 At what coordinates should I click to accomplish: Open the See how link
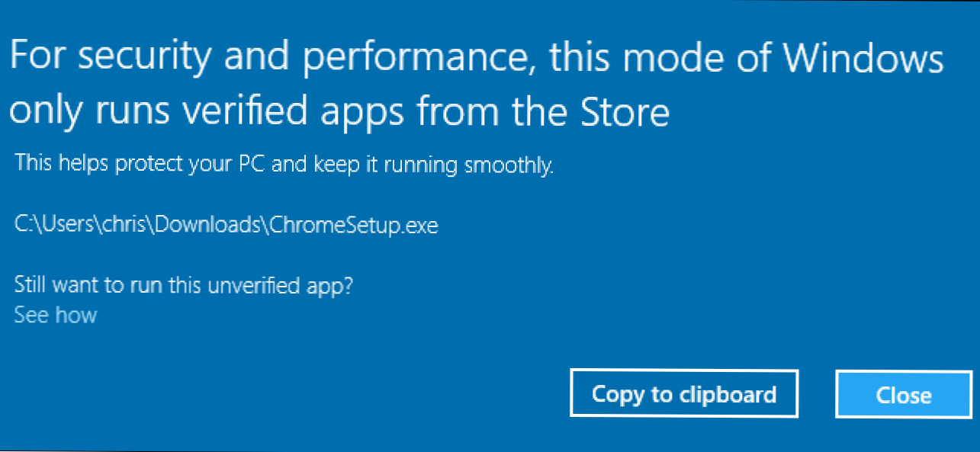(x=56, y=315)
